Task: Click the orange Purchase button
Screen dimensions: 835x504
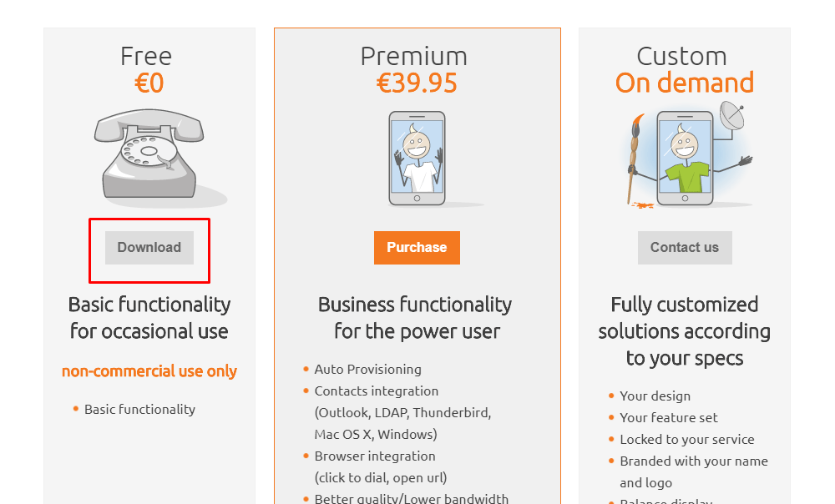Action: tap(417, 247)
